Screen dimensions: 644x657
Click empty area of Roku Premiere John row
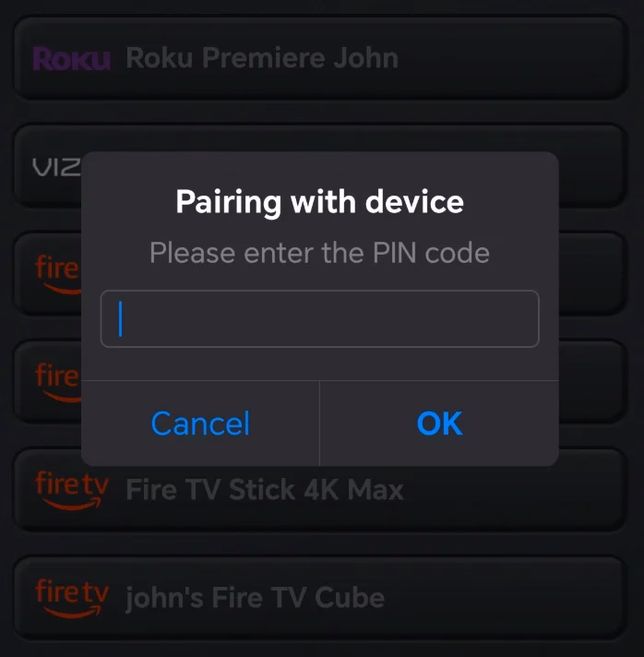(x=511, y=58)
